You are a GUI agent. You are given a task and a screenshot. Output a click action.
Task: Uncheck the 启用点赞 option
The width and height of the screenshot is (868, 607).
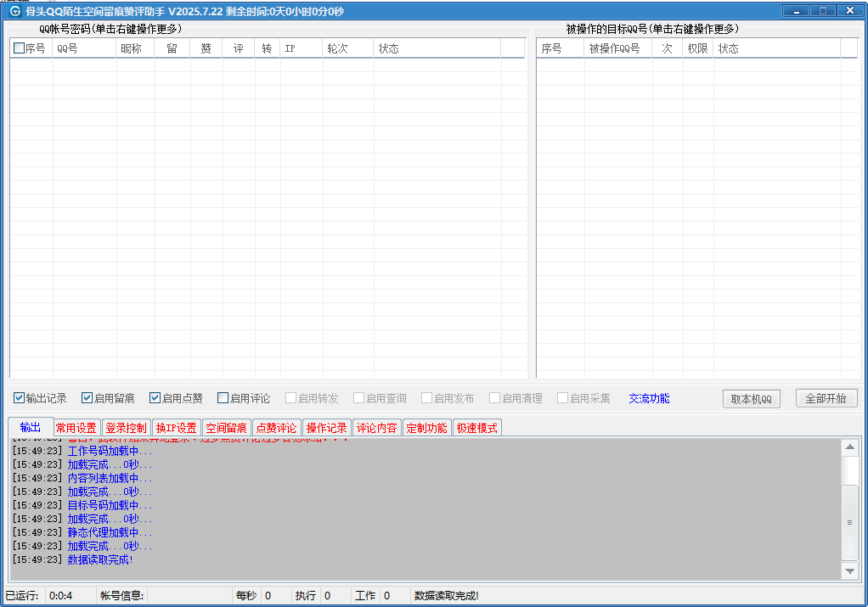(155, 398)
